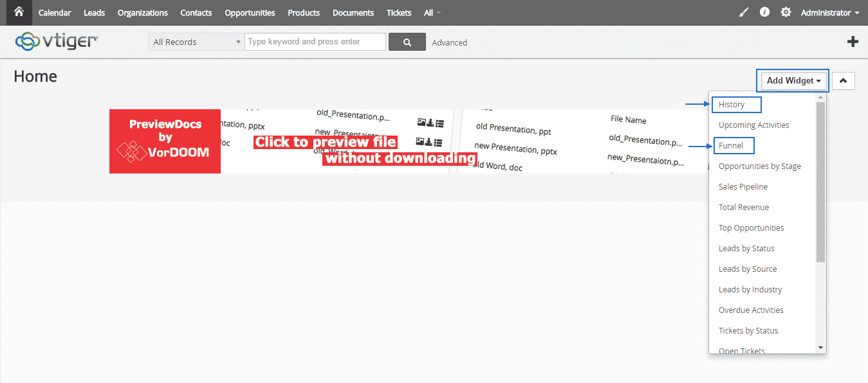Click the widget list scrollbar down arrow
Screen dimensions: 868x383
click(x=820, y=348)
